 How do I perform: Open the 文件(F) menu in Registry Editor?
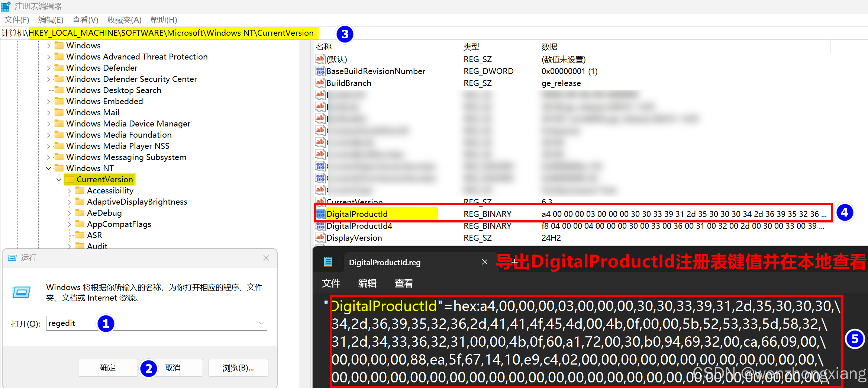pos(17,20)
